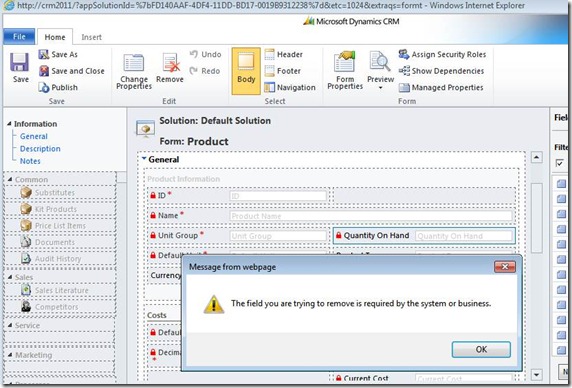Close the Message from webpage dialog
572x388 pixels.
point(505,267)
